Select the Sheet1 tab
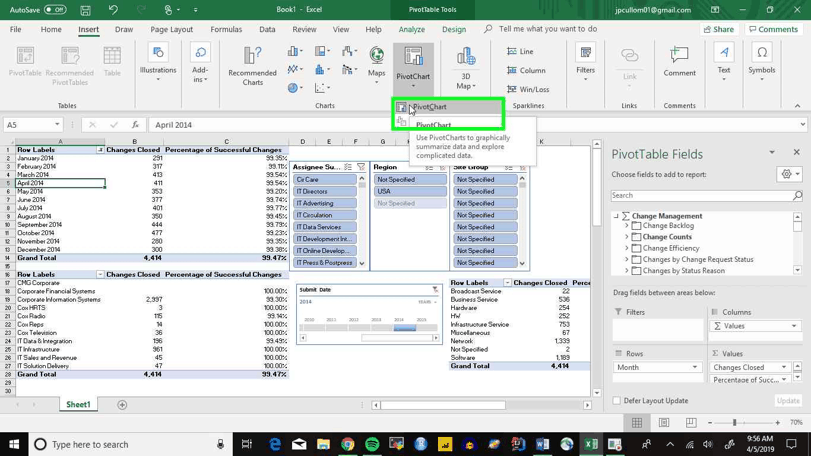The width and height of the screenshot is (813, 457). tap(78, 405)
